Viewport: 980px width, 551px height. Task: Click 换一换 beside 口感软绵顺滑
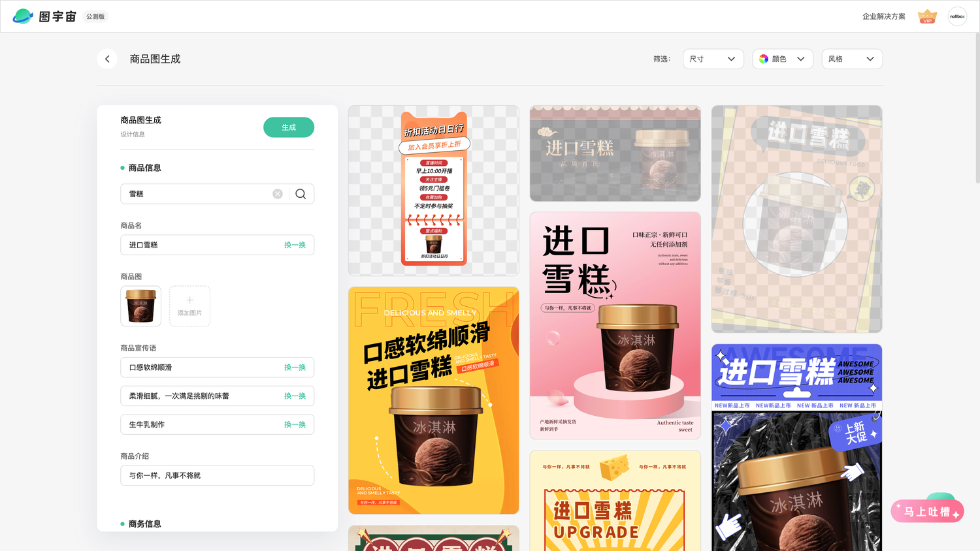pyautogui.click(x=295, y=368)
